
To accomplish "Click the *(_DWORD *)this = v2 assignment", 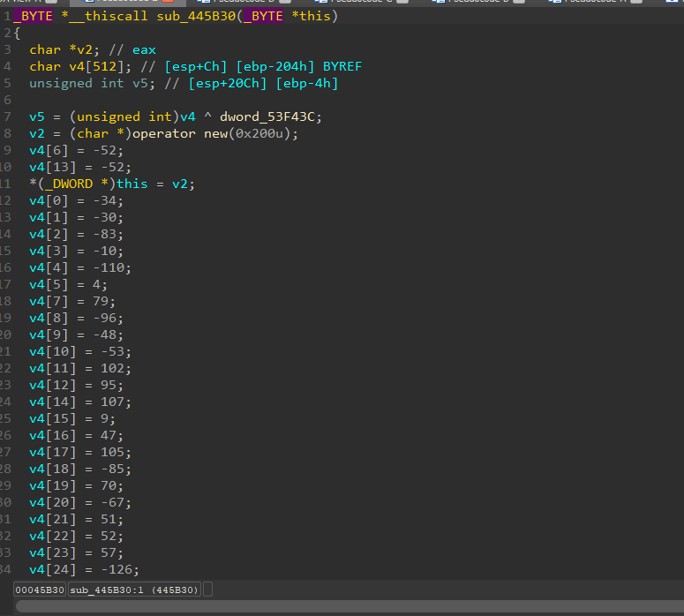I will click(x=112, y=184).
